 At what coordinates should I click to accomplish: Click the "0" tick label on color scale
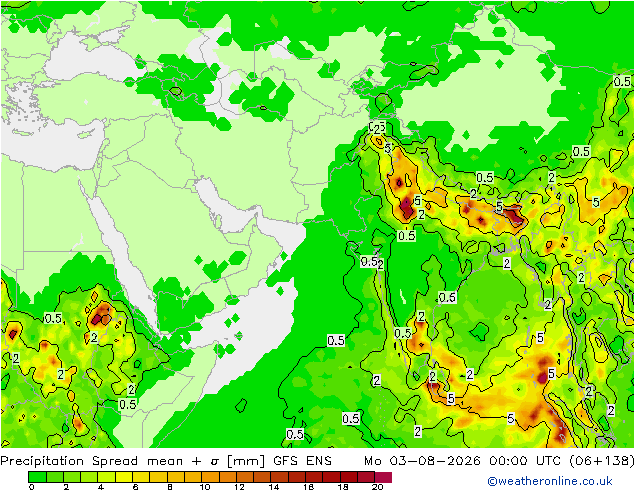pyautogui.click(x=31, y=487)
